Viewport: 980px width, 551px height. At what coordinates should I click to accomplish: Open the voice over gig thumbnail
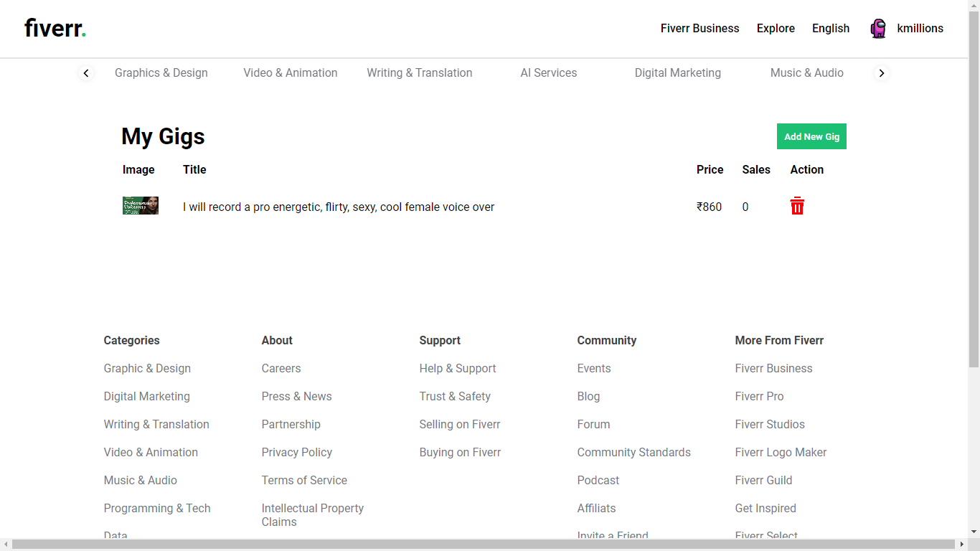[x=141, y=206]
